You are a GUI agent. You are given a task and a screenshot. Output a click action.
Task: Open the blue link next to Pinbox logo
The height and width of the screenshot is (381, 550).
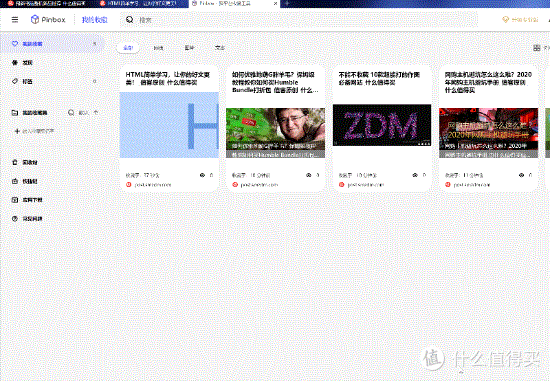94,20
